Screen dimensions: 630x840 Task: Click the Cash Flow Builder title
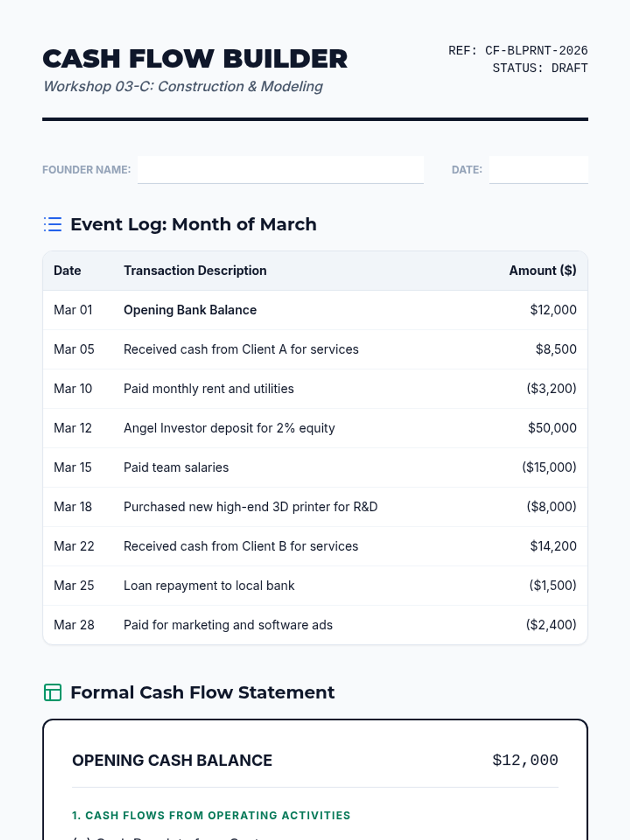pyautogui.click(x=195, y=59)
